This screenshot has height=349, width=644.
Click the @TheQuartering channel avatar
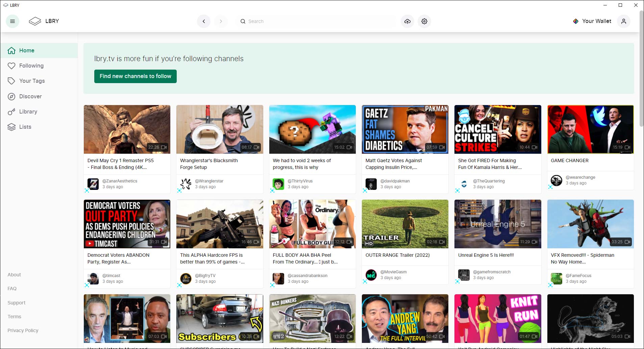point(464,184)
